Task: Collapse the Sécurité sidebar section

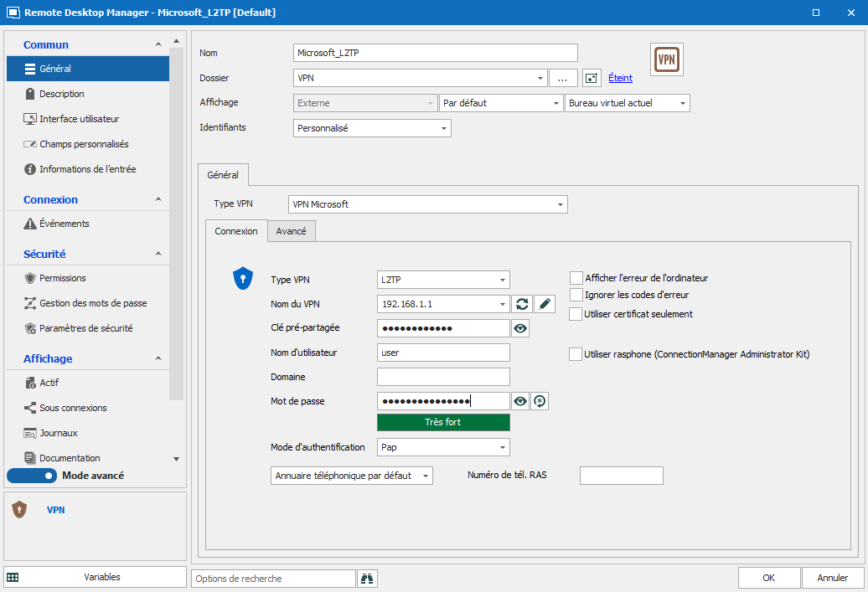Action: (158, 254)
